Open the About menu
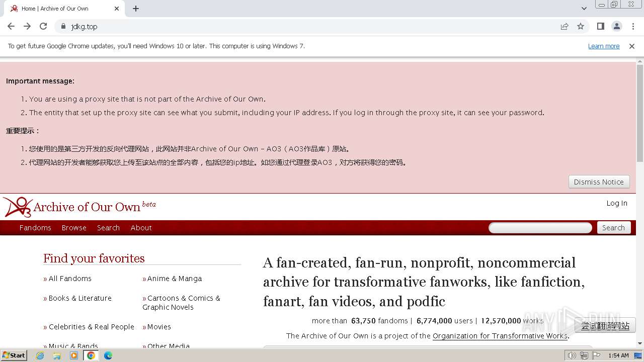The image size is (644, 362). click(x=141, y=228)
